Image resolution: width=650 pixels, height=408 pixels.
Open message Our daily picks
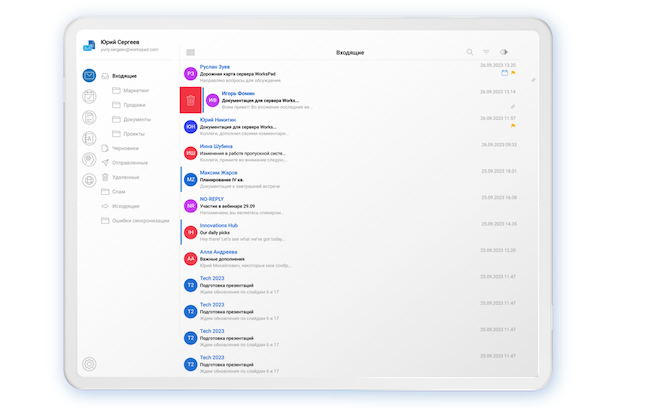215,233
